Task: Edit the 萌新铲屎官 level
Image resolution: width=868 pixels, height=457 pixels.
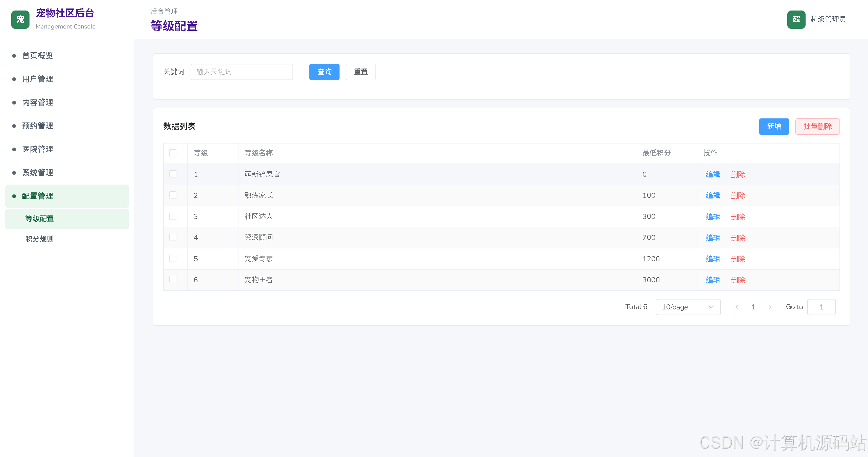Action: click(713, 174)
